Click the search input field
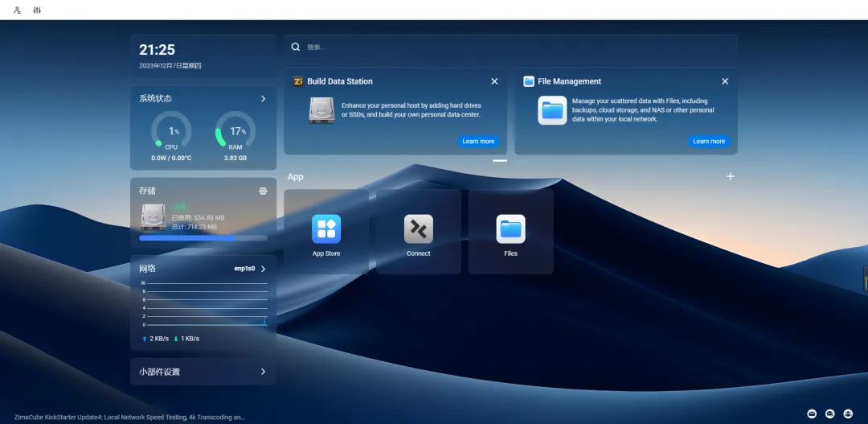 pyautogui.click(x=514, y=47)
